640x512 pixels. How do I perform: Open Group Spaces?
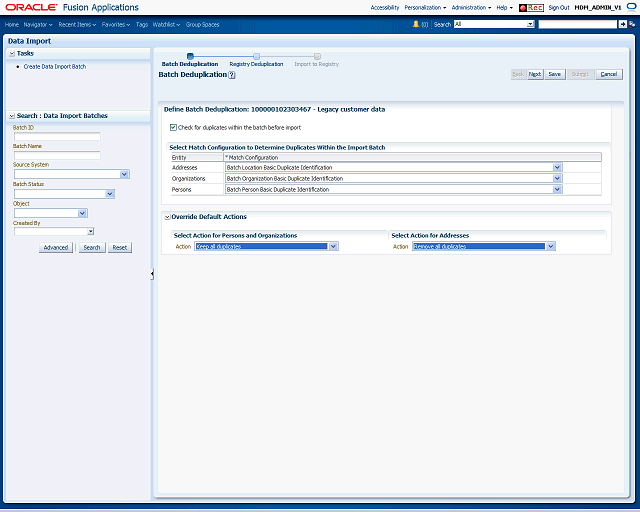pyautogui.click(x=202, y=24)
